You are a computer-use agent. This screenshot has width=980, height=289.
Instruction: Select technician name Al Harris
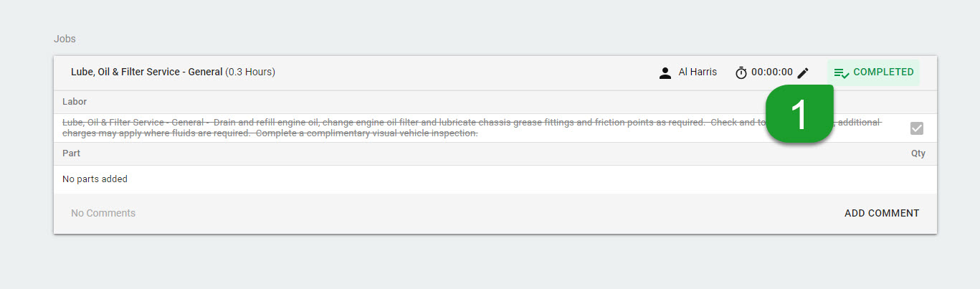(698, 72)
